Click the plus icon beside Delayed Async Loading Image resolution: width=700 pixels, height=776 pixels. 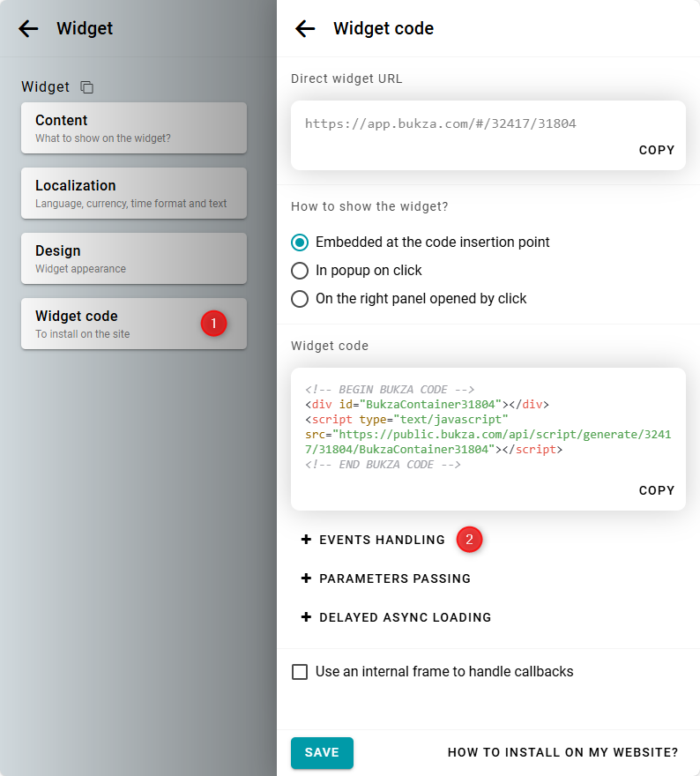(x=307, y=617)
